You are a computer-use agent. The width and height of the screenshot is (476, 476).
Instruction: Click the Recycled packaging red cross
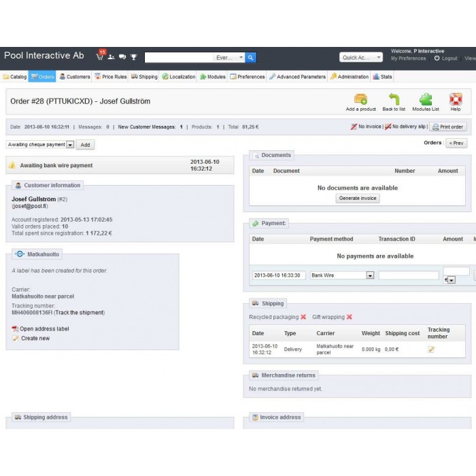tap(303, 317)
